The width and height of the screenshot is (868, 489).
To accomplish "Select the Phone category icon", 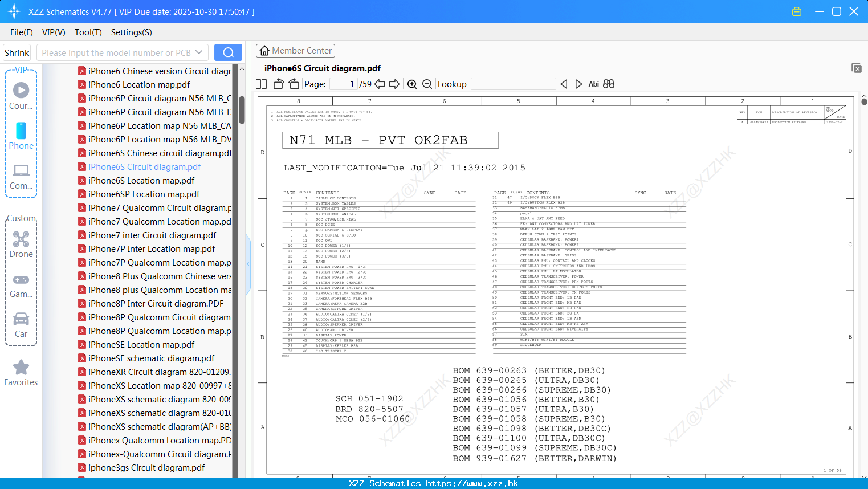I will pos(21,136).
